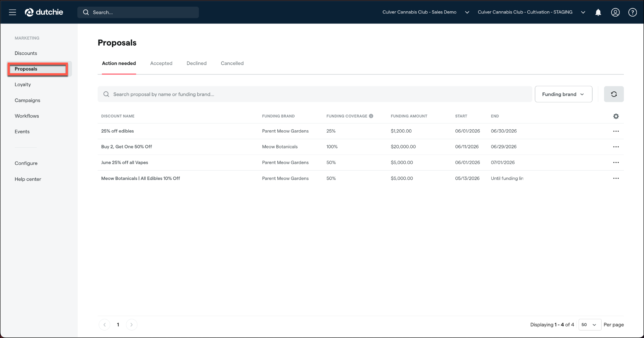
Task: Click the Until funding limit end value
Action: [507, 178]
